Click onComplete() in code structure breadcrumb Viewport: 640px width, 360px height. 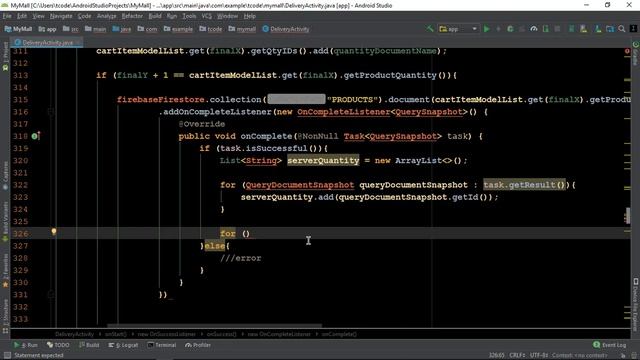click(339, 334)
